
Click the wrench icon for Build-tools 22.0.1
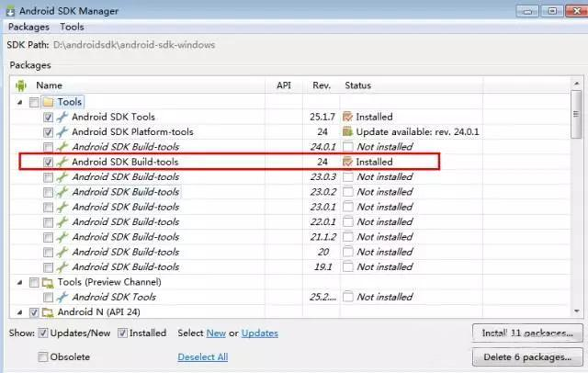pos(62,222)
